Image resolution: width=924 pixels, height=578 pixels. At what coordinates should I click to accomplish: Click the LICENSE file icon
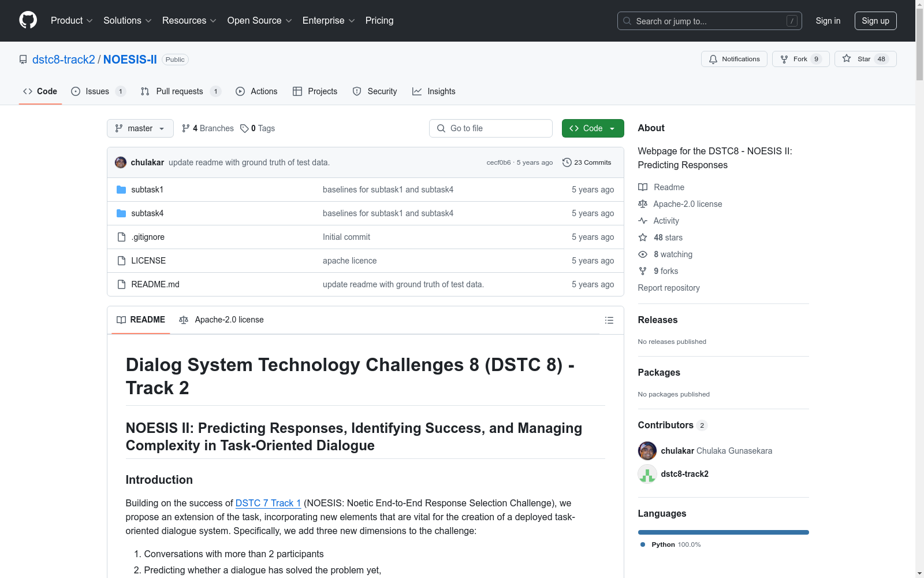[x=121, y=261]
